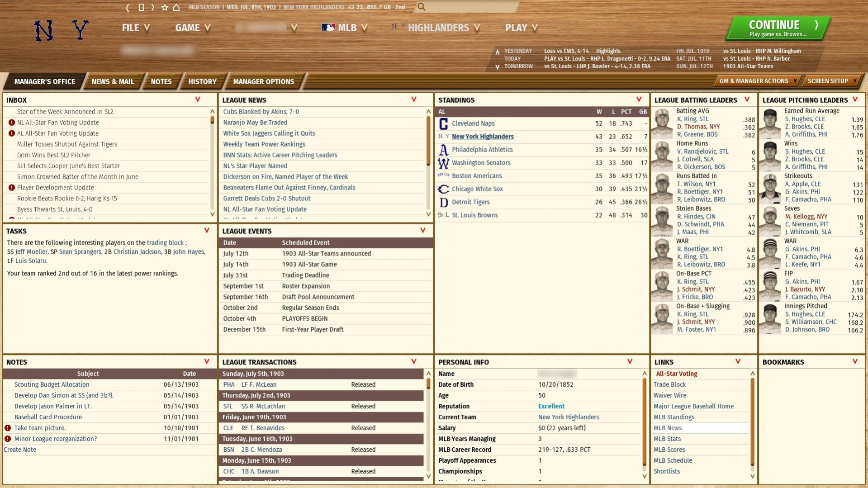The width and height of the screenshot is (868, 488).
Task: Click the bookmark star icon
Action: [165, 7]
